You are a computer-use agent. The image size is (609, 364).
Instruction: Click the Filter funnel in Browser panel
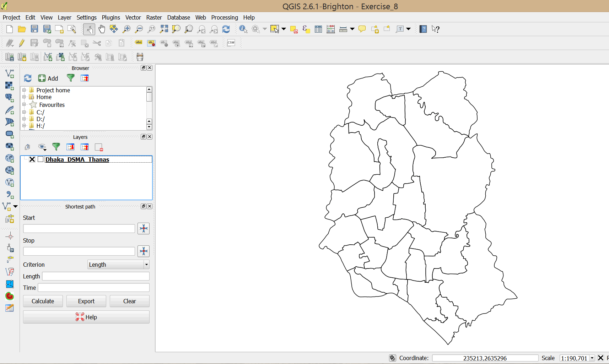pos(71,78)
